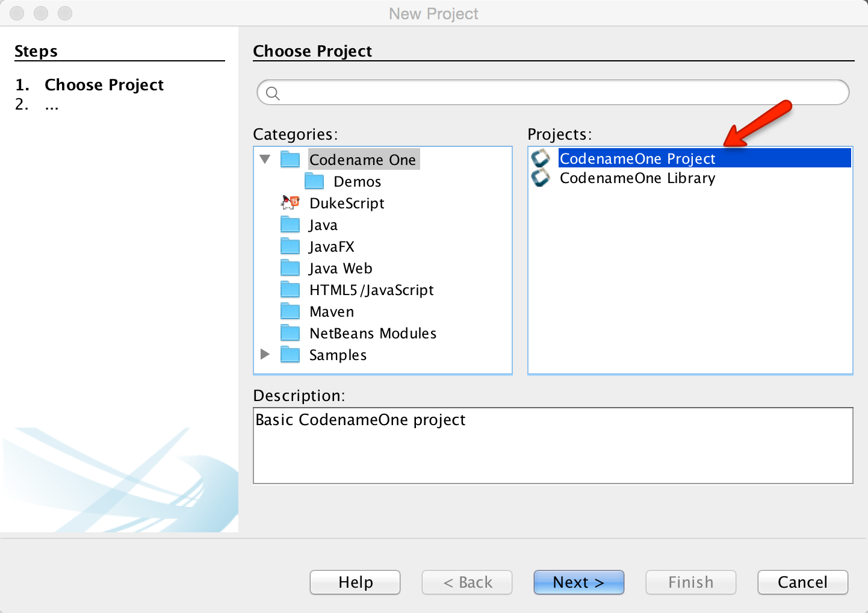Viewport: 868px width, 613px height.
Task: Expand the Samples category
Action: point(265,354)
